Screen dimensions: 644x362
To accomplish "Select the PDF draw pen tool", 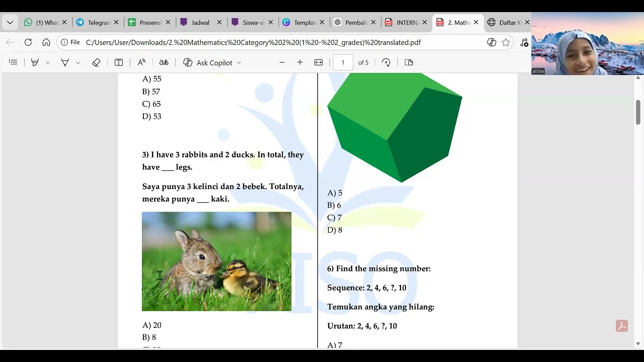I will [65, 62].
